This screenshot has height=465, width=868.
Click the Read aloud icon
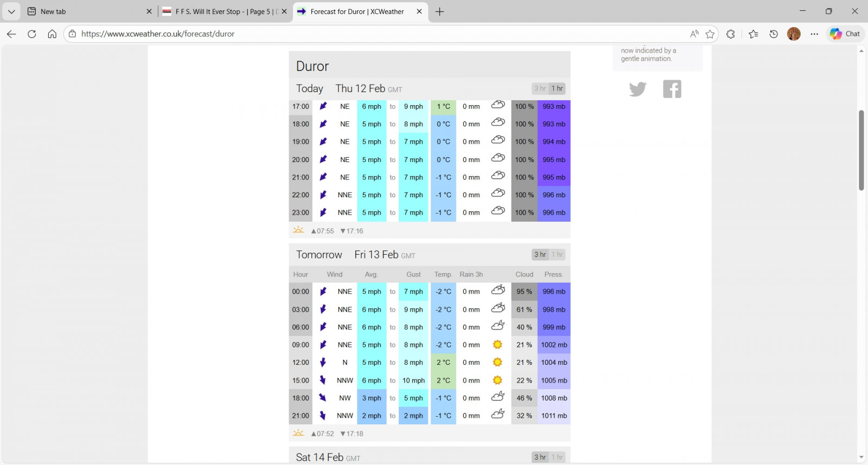click(x=694, y=34)
